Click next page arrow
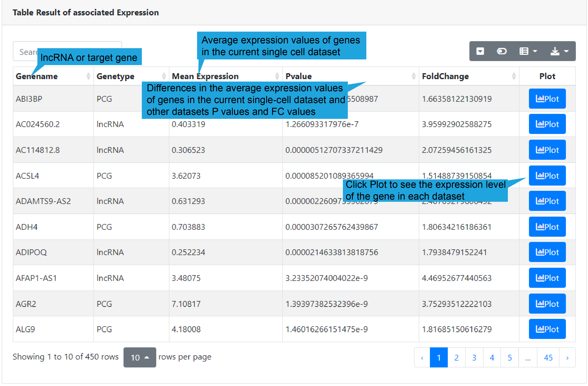 [x=567, y=358]
